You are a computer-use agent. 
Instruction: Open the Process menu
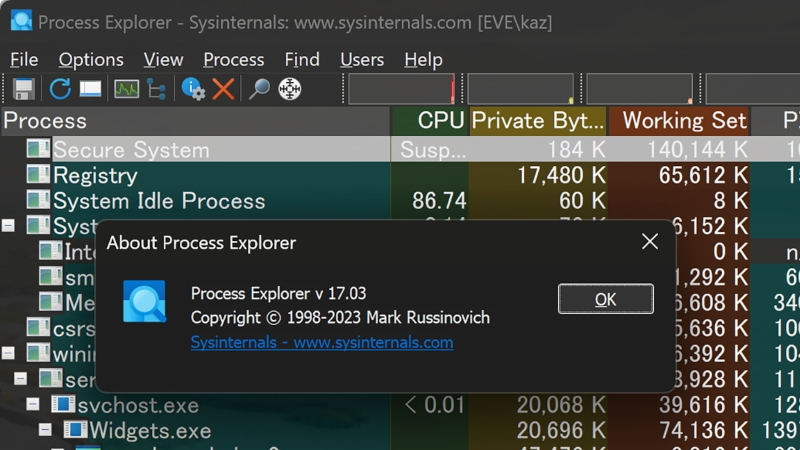tap(234, 60)
